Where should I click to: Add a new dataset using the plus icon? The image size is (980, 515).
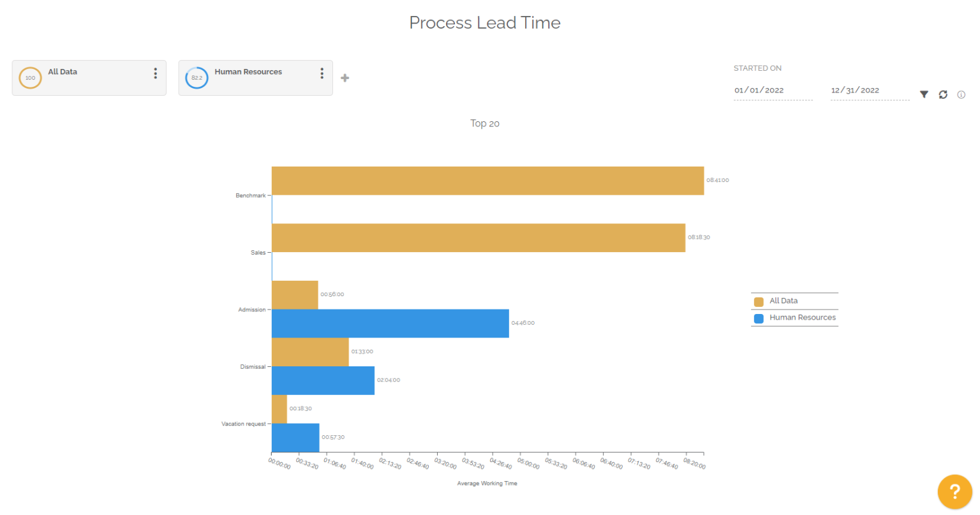(x=345, y=78)
